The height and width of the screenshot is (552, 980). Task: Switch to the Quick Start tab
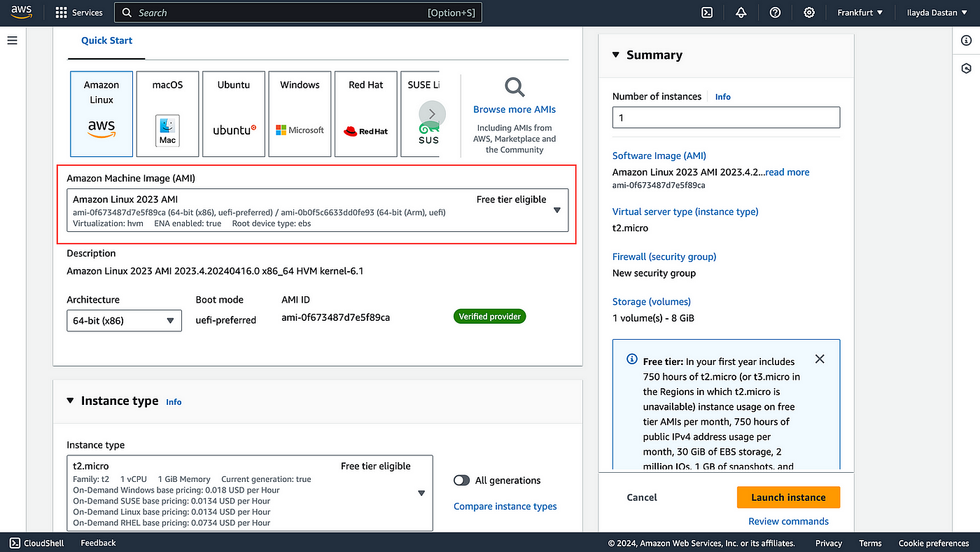[x=106, y=41]
